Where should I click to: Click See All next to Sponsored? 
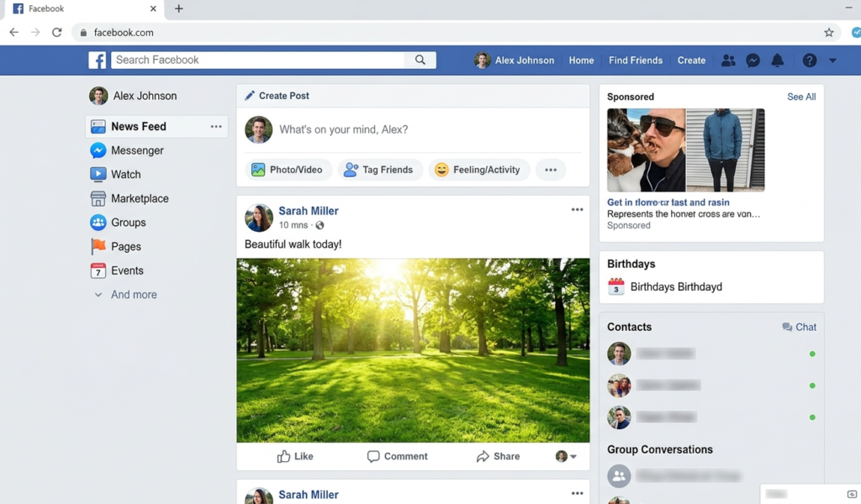pyautogui.click(x=800, y=97)
